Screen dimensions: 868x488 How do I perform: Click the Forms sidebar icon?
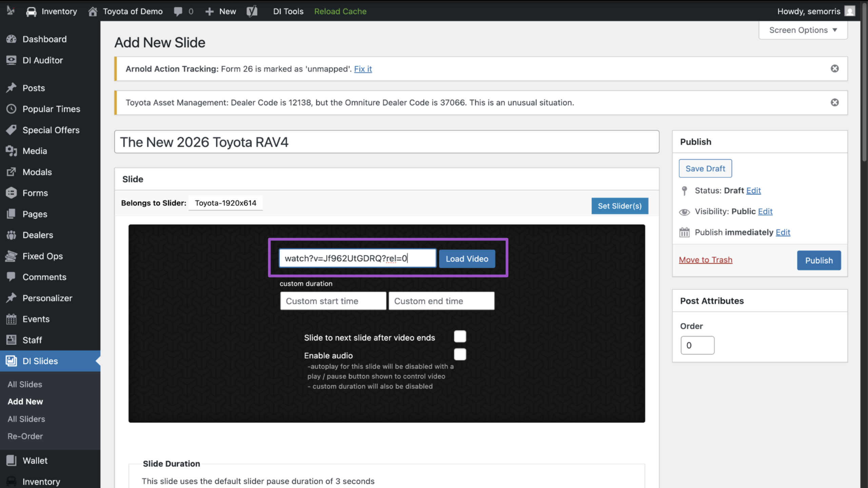11,193
